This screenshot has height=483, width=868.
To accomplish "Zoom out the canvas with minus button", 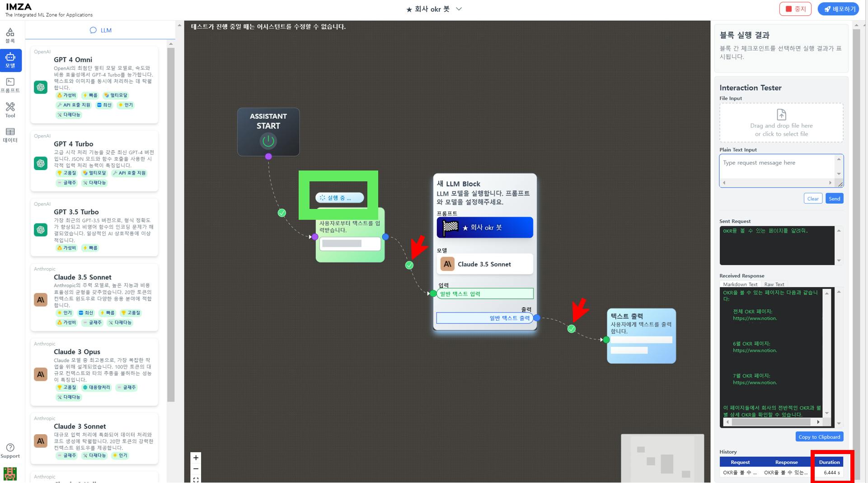I will pyautogui.click(x=196, y=469).
